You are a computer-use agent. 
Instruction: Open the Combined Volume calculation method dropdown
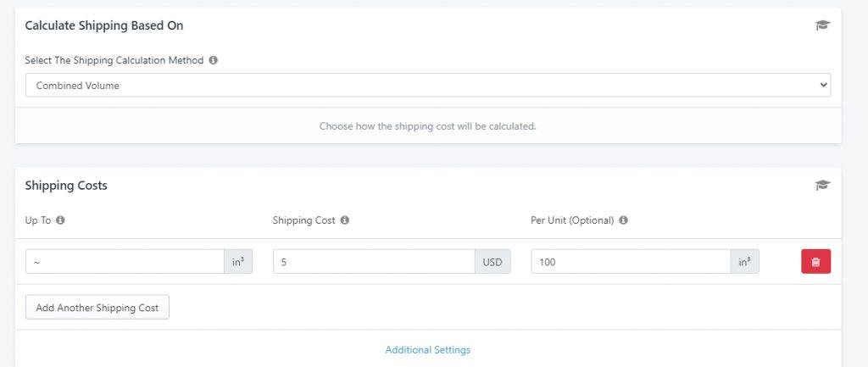(428, 86)
